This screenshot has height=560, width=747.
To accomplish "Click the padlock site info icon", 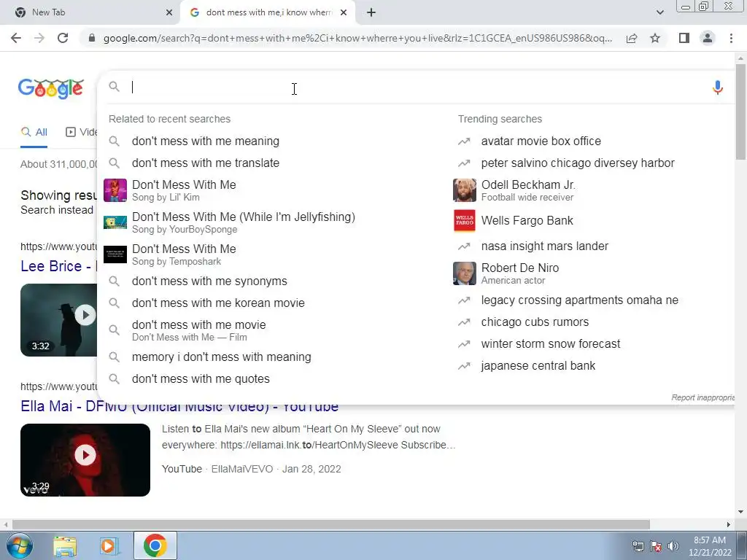I will point(92,38).
